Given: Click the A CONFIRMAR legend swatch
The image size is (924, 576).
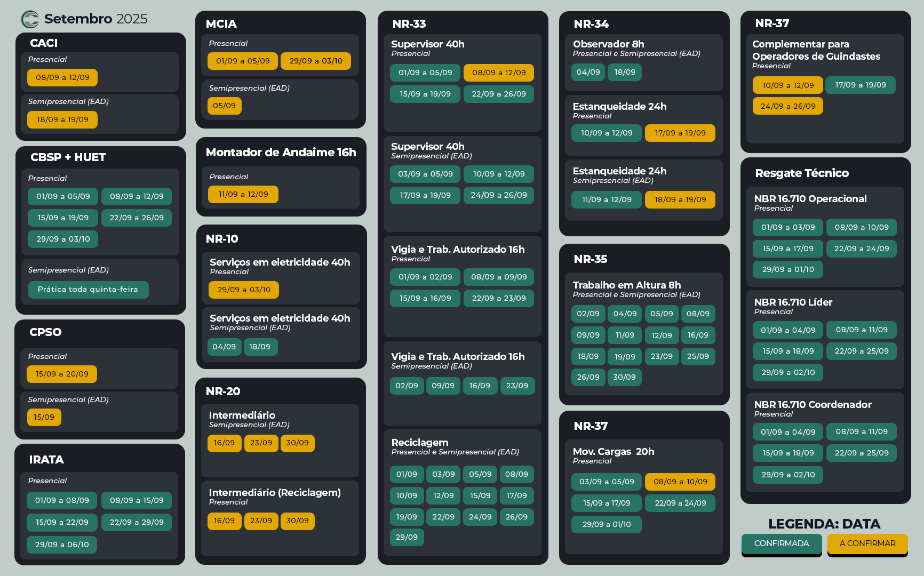Looking at the screenshot, I should (x=867, y=543).
